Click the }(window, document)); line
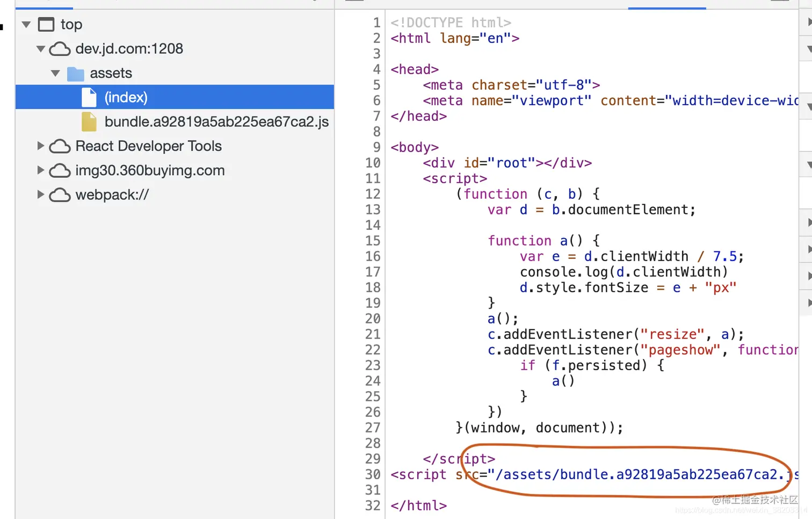This screenshot has height=519, width=812. 539,428
